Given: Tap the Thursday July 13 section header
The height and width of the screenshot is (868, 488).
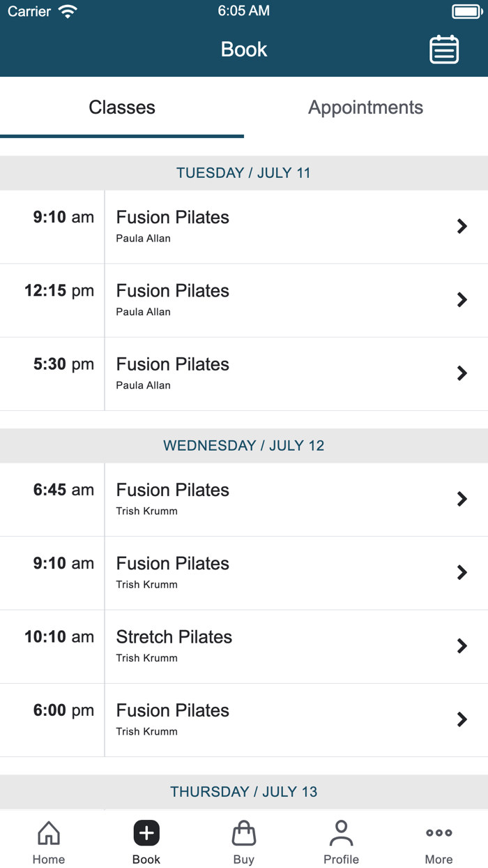Looking at the screenshot, I should (244, 791).
